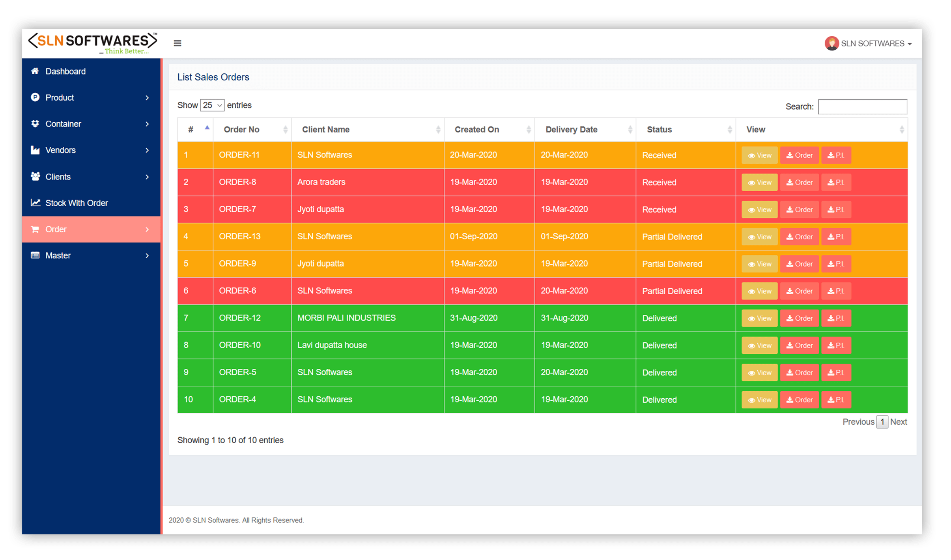Open the Dashboard home icon
Image resolution: width=951 pixels, height=560 pixels.
pos(35,71)
